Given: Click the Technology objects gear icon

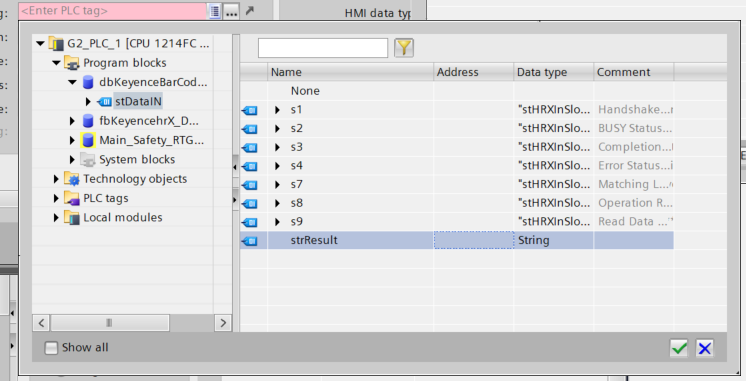Looking at the screenshot, I should (72, 179).
